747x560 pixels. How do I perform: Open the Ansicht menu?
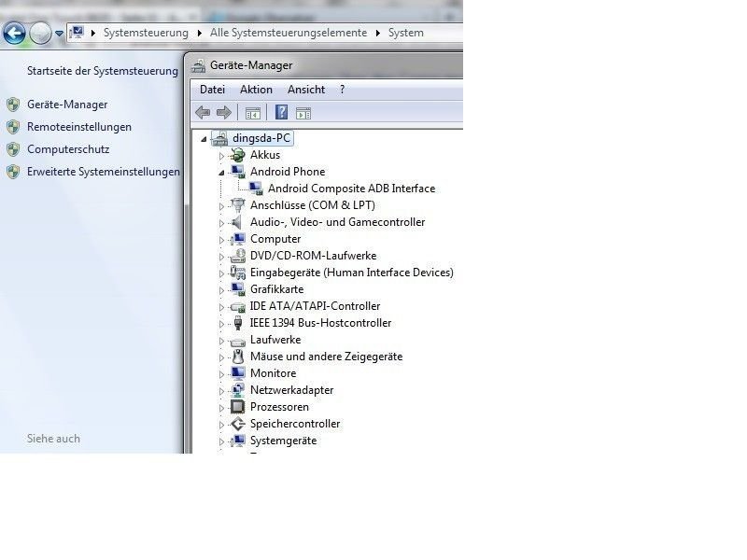pyautogui.click(x=306, y=90)
